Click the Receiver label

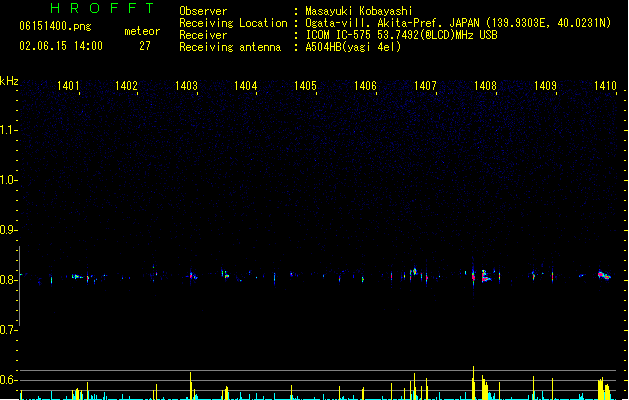point(203,35)
